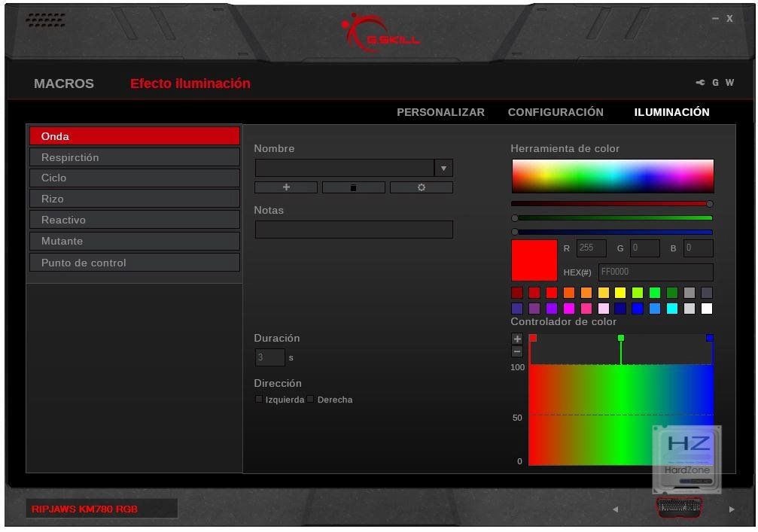Switch to the PERSONALIZAR tab

pyautogui.click(x=440, y=112)
